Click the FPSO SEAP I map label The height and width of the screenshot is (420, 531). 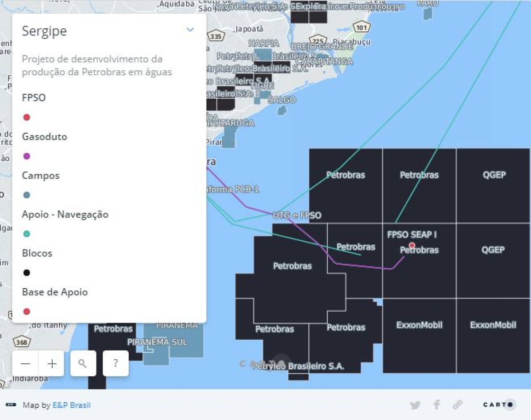click(x=412, y=235)
